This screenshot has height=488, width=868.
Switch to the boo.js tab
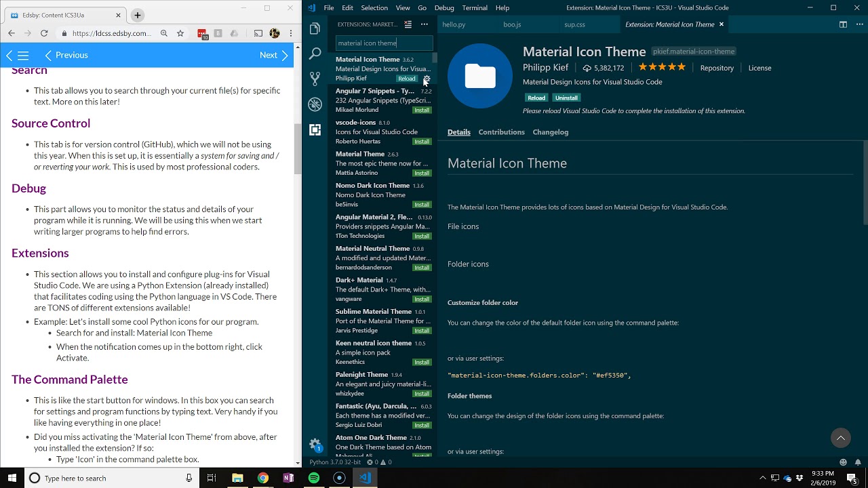point(512,24)
